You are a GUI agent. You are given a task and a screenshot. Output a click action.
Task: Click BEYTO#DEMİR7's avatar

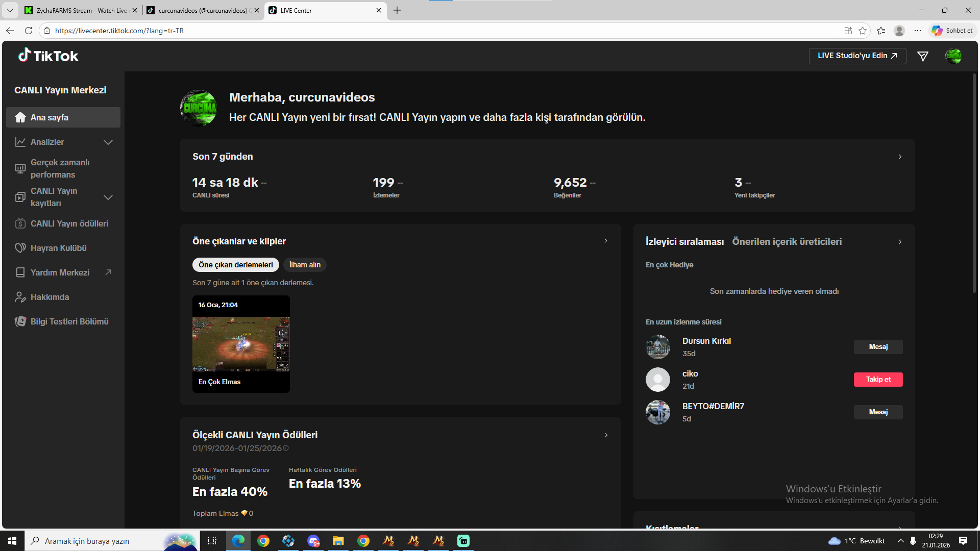[658, 412]
